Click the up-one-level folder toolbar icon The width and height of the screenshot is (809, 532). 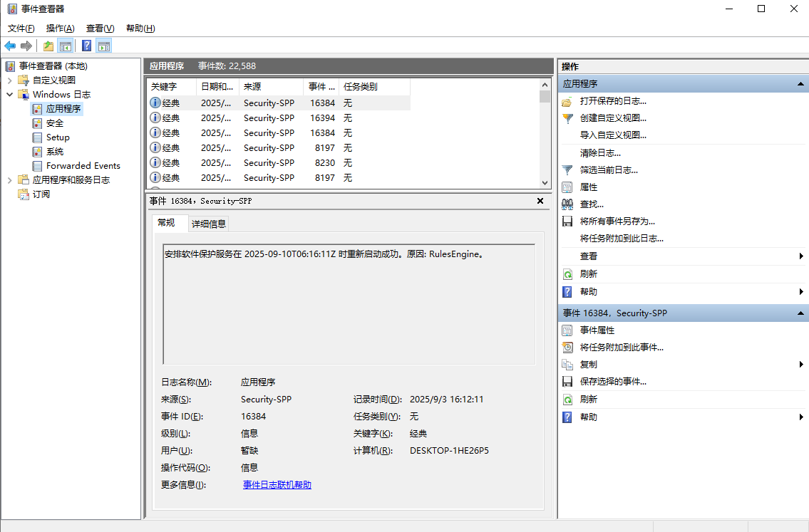click(x=48, y=46)
